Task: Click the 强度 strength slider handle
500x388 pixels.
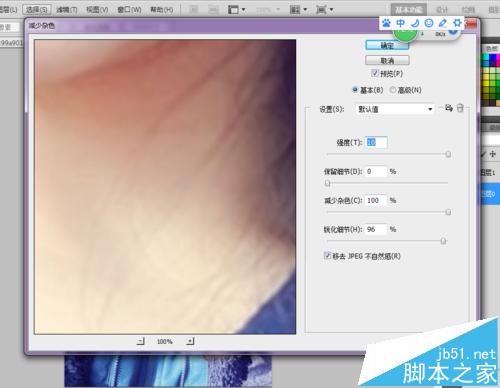Action: coord(448,154)
